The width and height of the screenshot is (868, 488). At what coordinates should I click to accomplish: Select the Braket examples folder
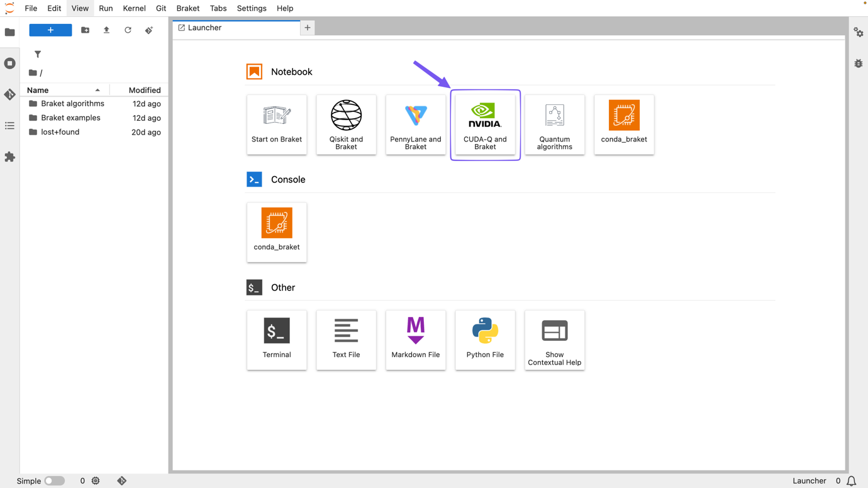coord(94,118)
